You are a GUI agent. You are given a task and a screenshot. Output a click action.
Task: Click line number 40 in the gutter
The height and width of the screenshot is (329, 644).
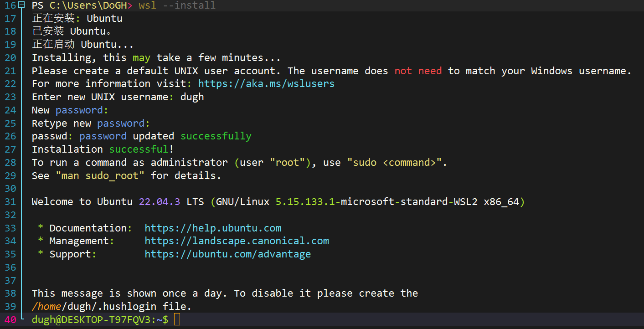10,320
